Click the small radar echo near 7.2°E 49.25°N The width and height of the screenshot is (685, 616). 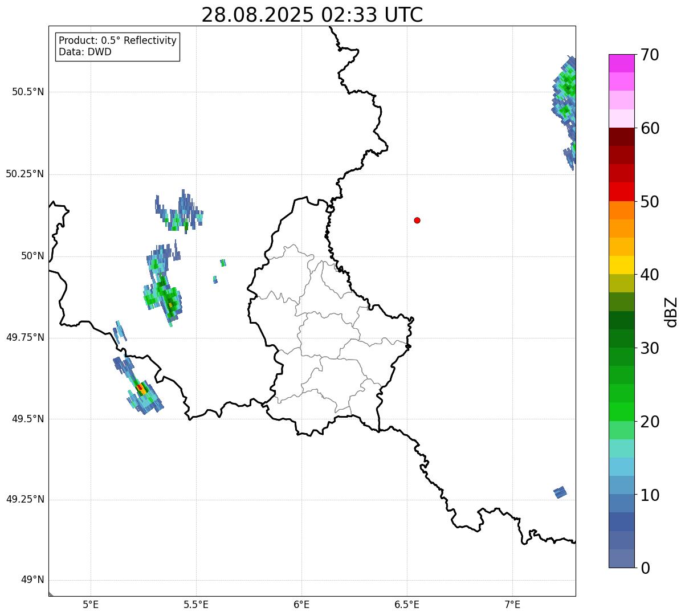560,492
